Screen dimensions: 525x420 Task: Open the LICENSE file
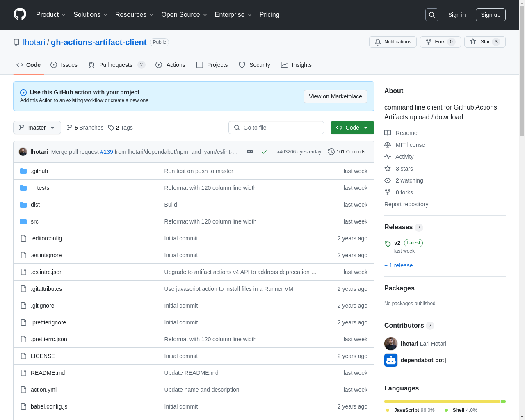pos(43,356)
